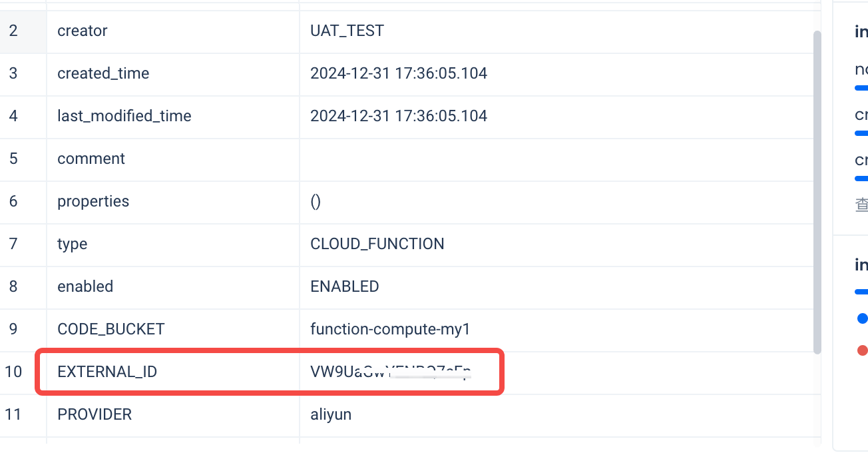
Task: Click the ENABLED status value
Action: [x=344, y=286]
